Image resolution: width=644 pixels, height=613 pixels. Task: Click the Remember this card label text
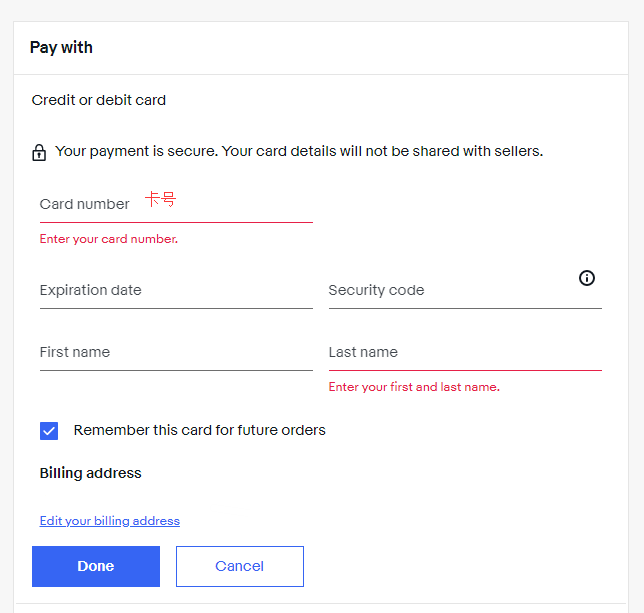click(x=200, y=431)
